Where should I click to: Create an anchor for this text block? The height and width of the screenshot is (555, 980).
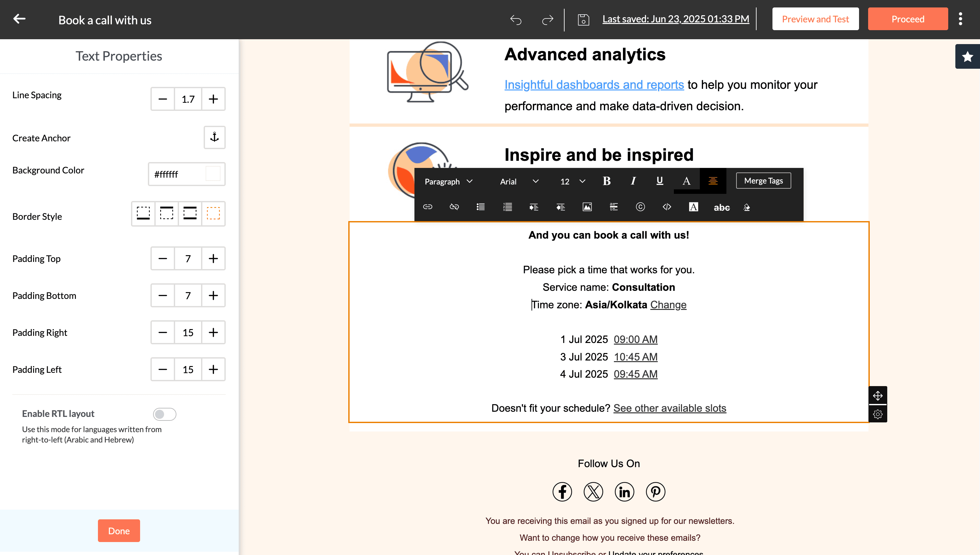pyautogui.click(x=214, y=137)
